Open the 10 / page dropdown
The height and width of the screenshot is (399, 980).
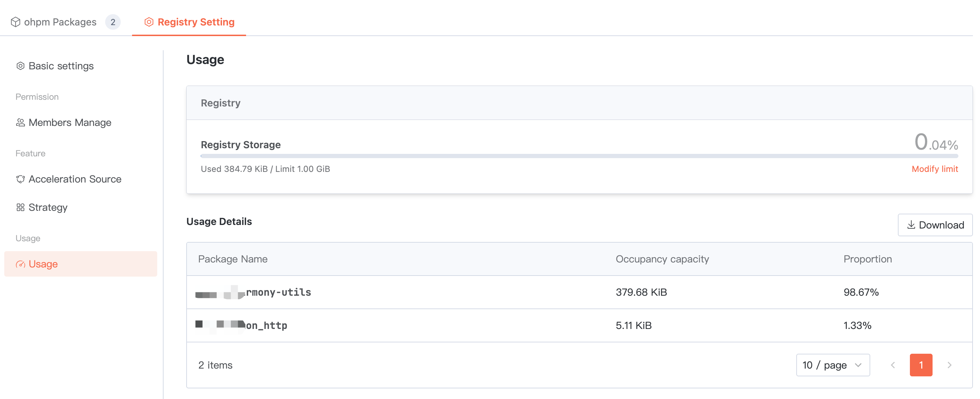pyautogui.click(x=832, y=365)
